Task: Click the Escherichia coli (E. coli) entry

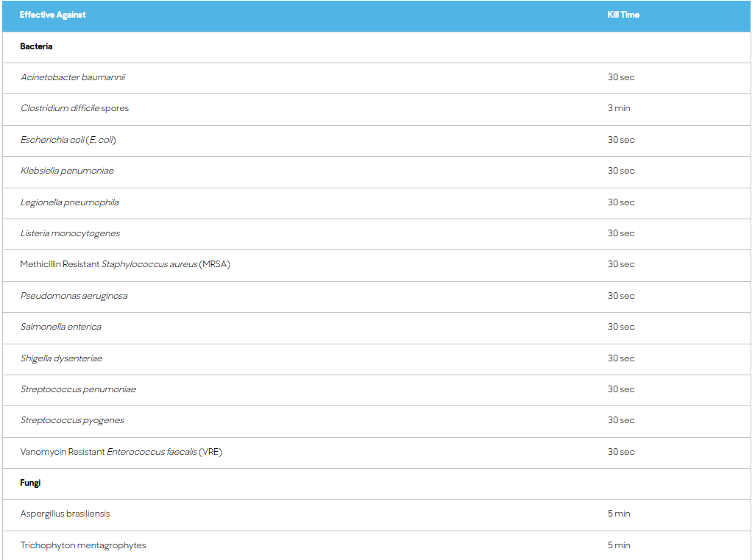Action: 68,140
